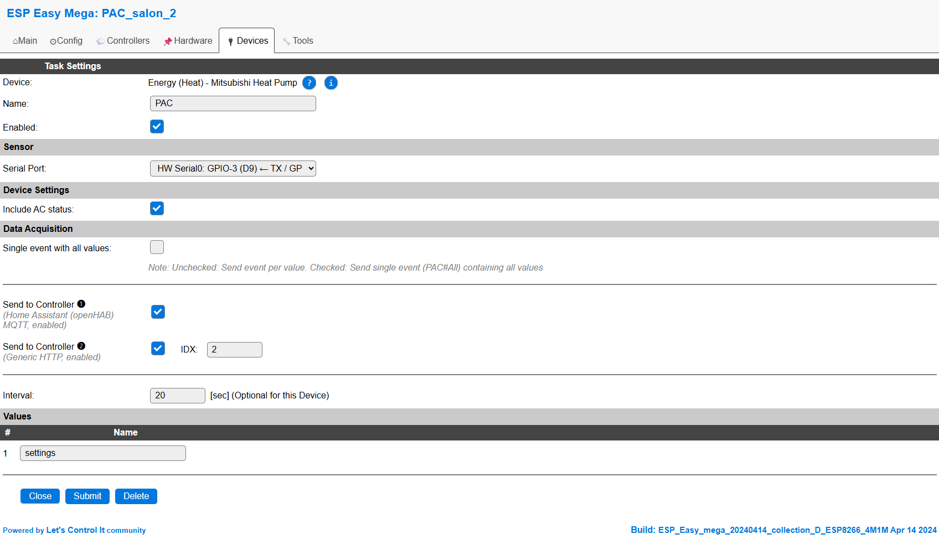Click the 'Interval:' label
This screenshot has height=560, width=939.
(x=18, y=396)
